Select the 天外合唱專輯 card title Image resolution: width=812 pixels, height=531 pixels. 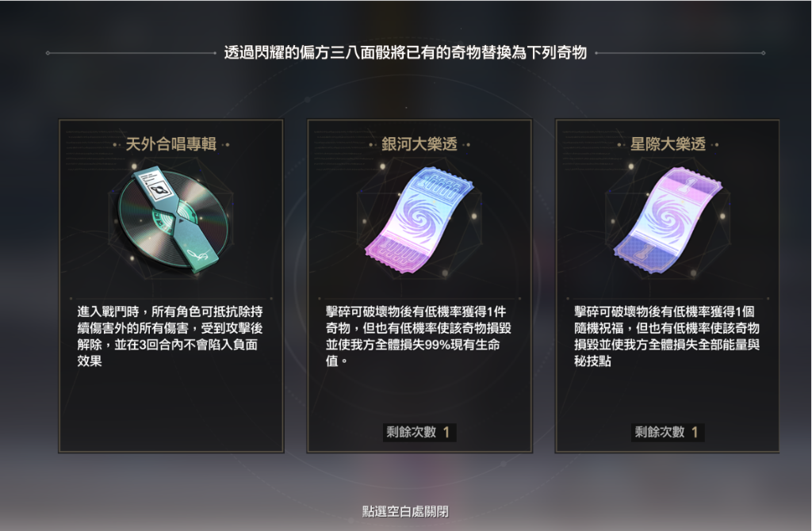click(171, 144)
